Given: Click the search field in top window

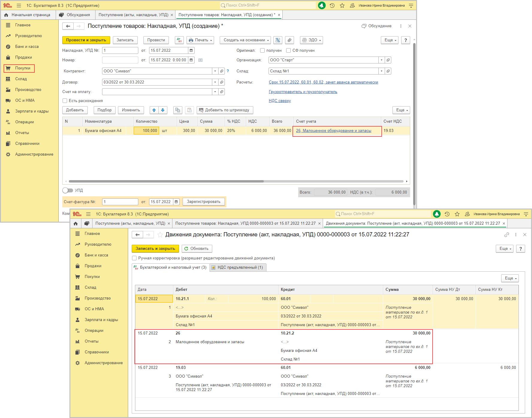Looking at the screenshot, I should point(268,5).
